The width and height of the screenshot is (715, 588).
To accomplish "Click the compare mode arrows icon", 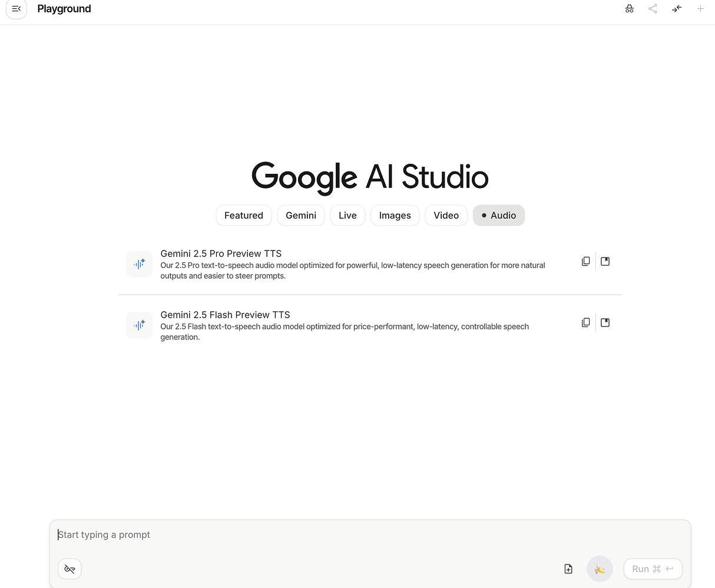I will [x=677, y=9].
